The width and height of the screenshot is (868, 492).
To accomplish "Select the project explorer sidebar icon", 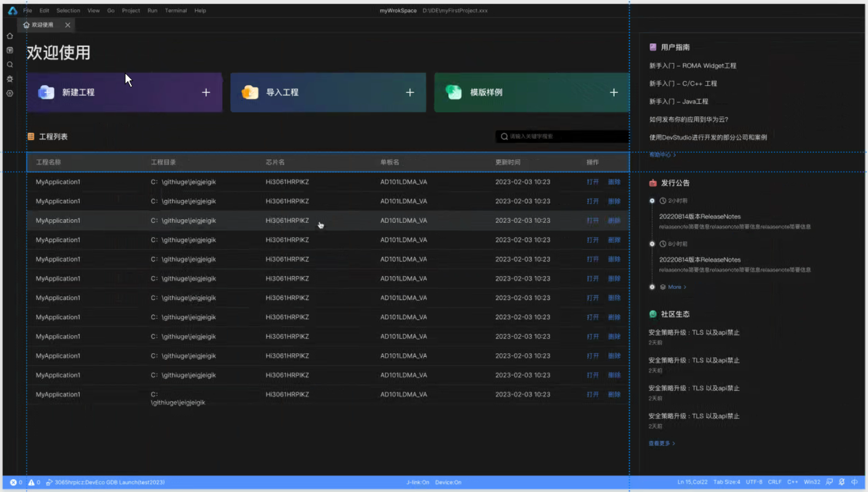I will click(9, 50).
